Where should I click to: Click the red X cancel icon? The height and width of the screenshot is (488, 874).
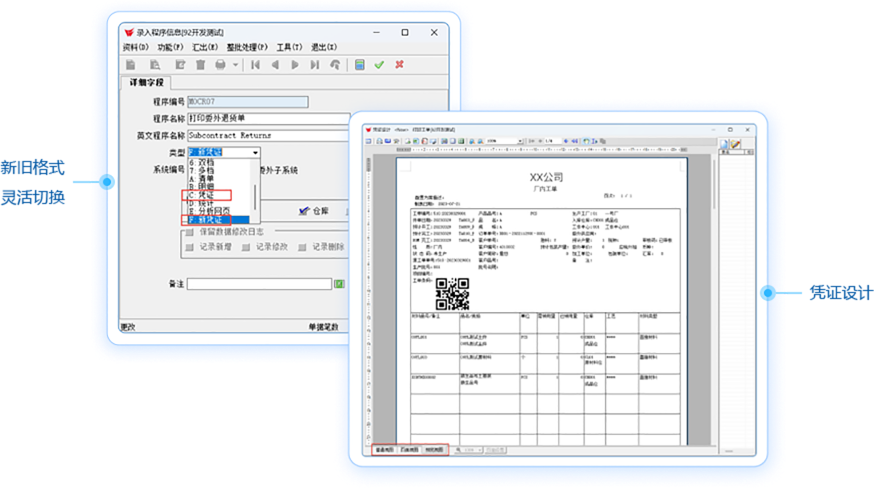[400, 65]
